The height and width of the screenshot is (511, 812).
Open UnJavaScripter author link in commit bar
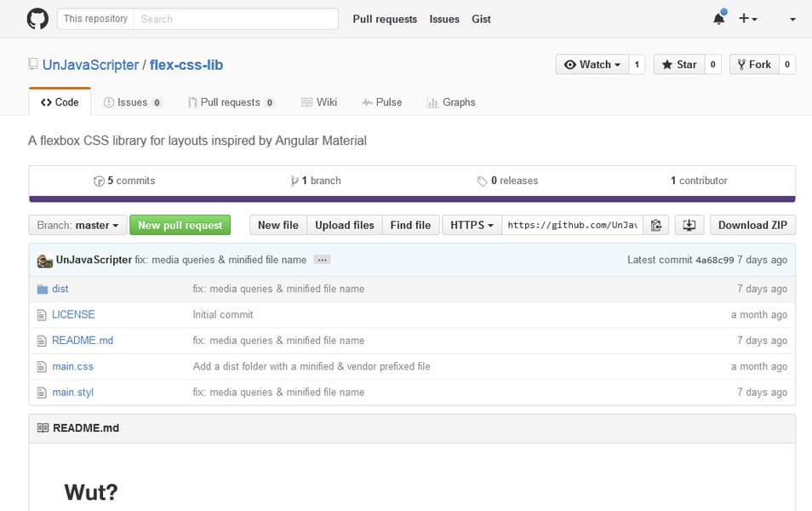coord(94,260)
